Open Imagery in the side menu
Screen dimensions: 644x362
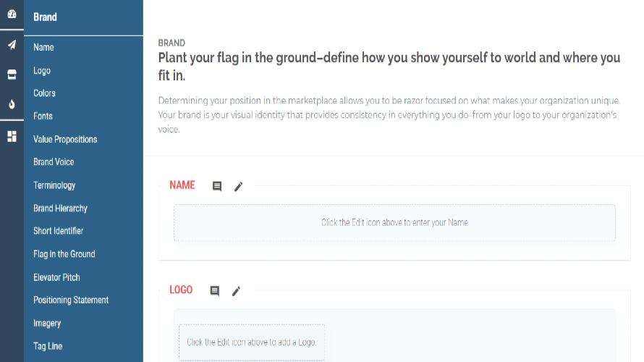point(47,324)
